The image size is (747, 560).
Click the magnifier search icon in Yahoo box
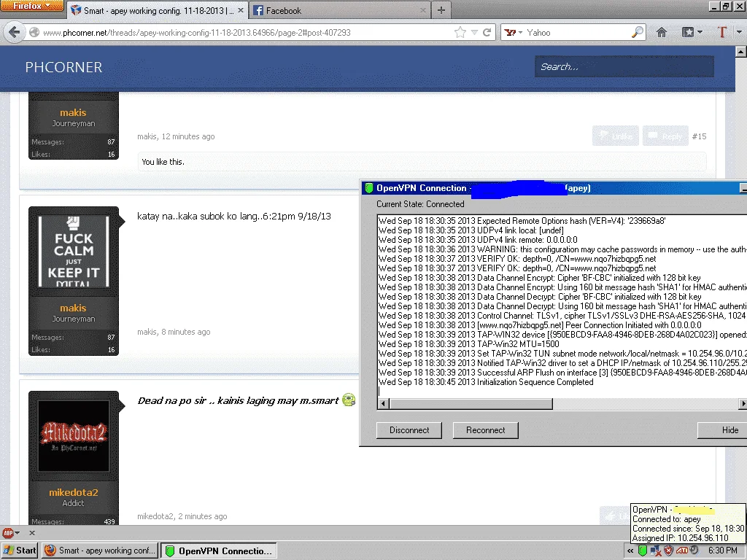[x=637, y=32]
